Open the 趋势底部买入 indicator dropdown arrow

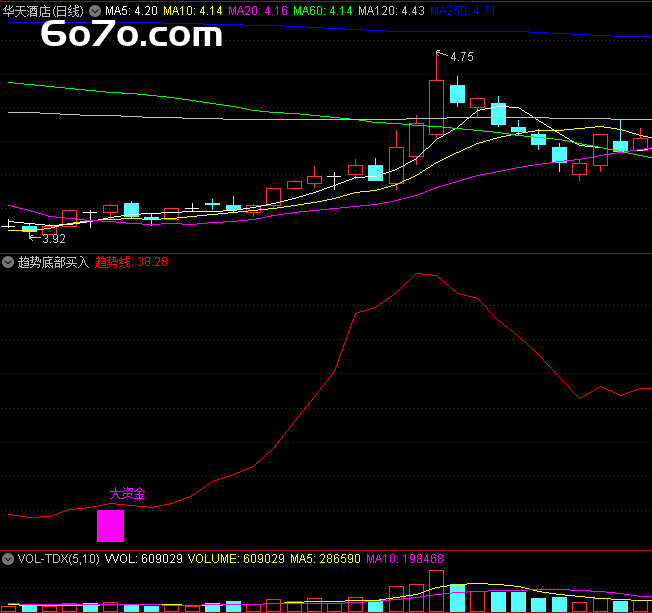pyautogui.click(x=8, y=262)
